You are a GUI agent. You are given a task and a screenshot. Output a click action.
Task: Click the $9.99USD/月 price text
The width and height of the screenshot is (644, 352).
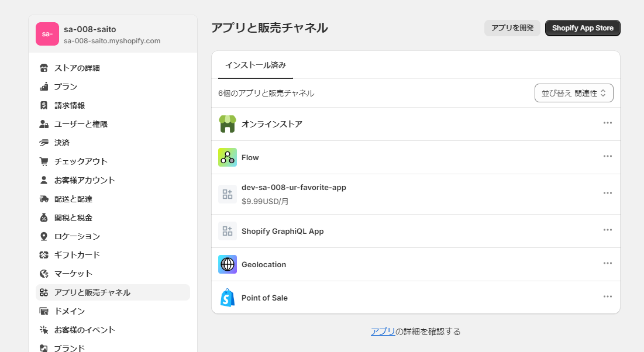(x=265, y=201)
